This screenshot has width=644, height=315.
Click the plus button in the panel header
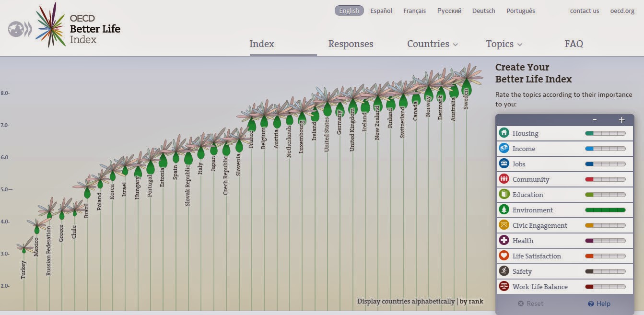tap(621, 120)
